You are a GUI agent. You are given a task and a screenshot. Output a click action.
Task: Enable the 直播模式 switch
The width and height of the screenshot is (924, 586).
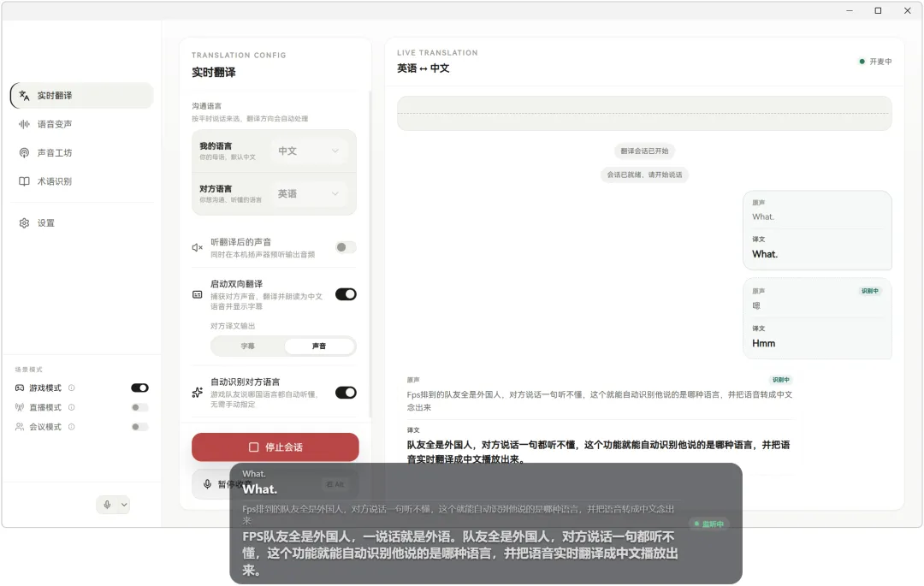click(x=139, y=407)
